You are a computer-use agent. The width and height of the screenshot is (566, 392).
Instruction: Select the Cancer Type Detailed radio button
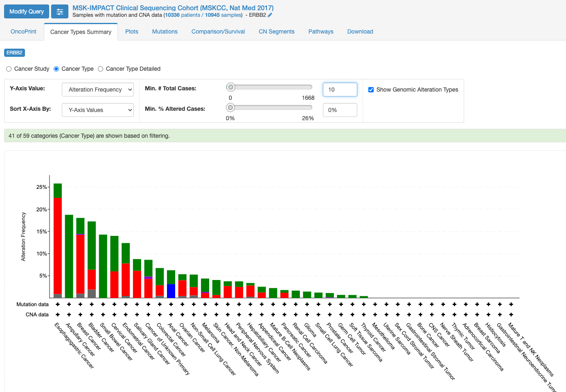(101, 69)
